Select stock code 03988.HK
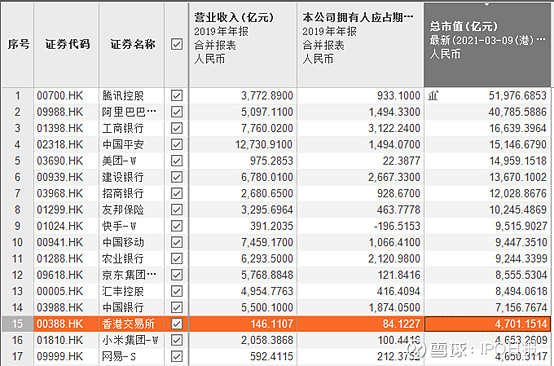 (x=60, y=307)
